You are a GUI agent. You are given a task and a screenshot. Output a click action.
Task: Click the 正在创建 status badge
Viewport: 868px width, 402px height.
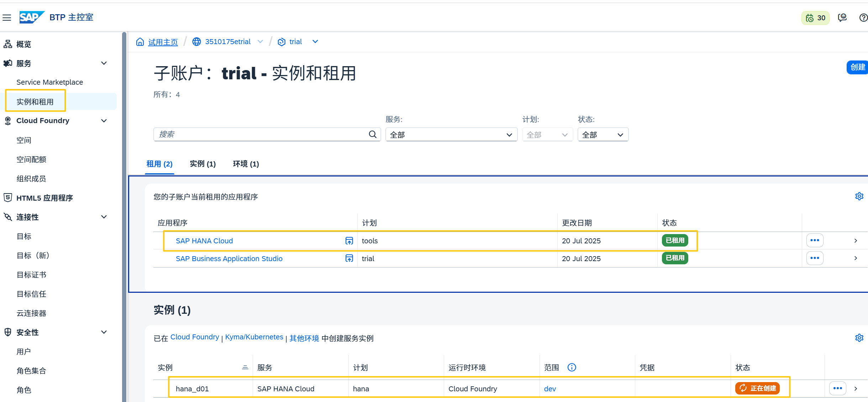coord(757,388)
